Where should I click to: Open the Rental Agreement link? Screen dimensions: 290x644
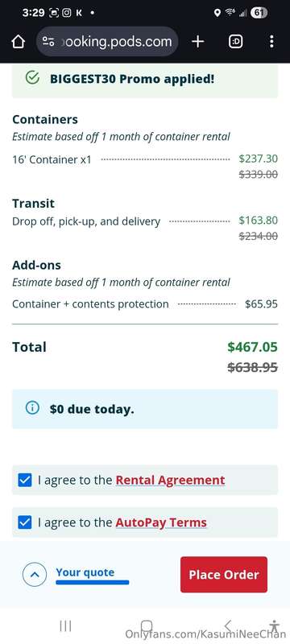tap(170, 480)
